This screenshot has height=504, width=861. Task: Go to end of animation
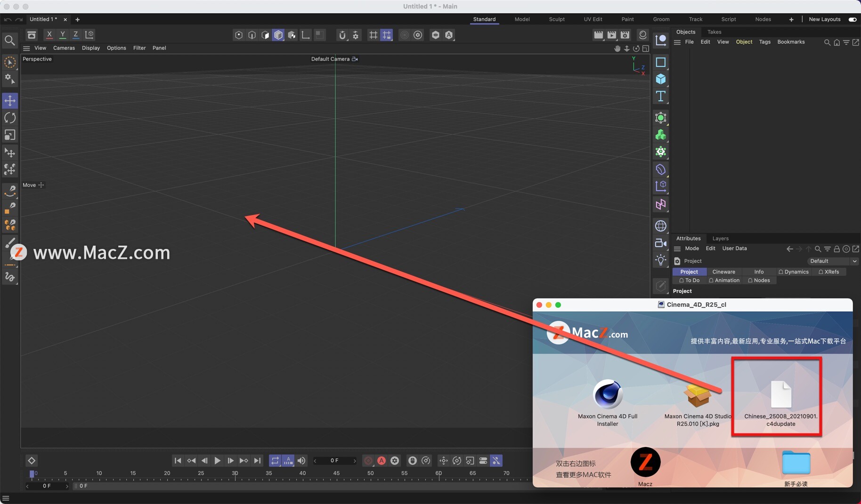(257, 461)
